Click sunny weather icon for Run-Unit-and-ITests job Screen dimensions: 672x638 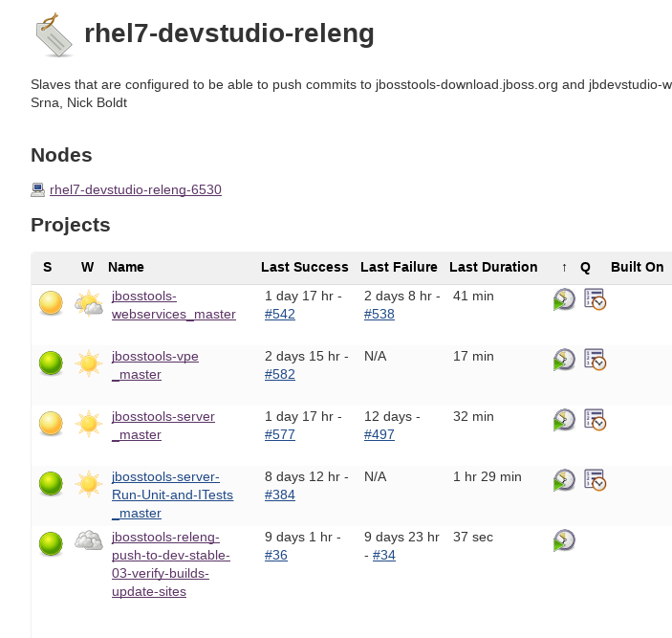tap(89, 484)
